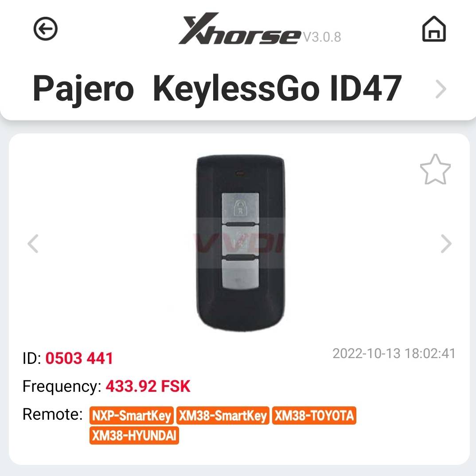Tap the unlock button on the fob

pos(240,242)
